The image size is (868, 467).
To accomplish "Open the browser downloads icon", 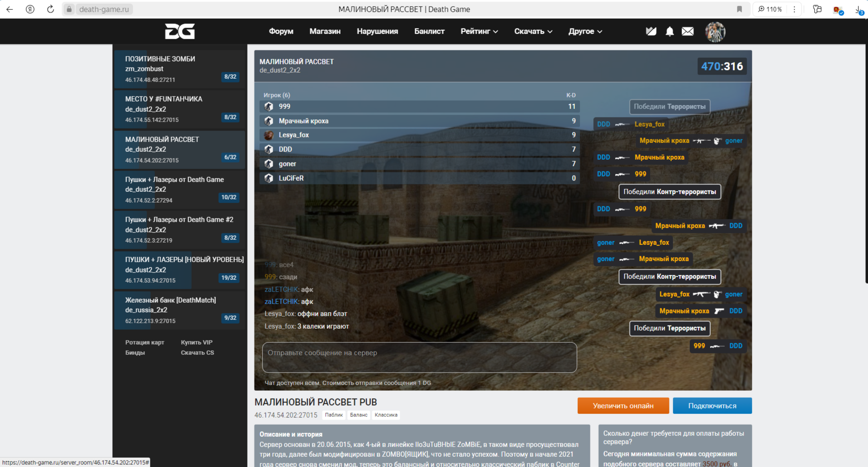I will tap(859, 9).
